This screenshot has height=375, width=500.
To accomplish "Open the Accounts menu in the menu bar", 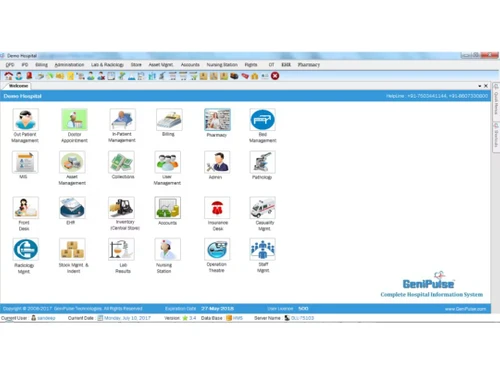I will coord(190,65).
